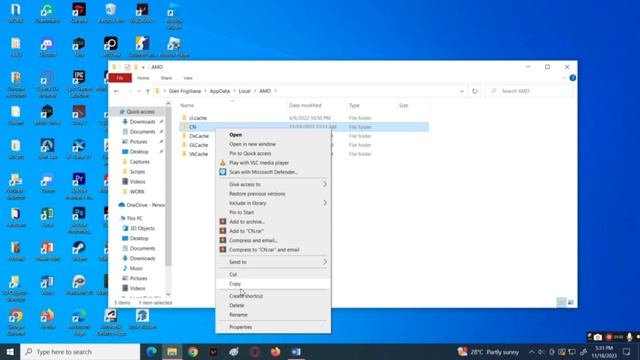
Task: Open Google Chrome from the taskbar
Action: [x=193, y=351]
